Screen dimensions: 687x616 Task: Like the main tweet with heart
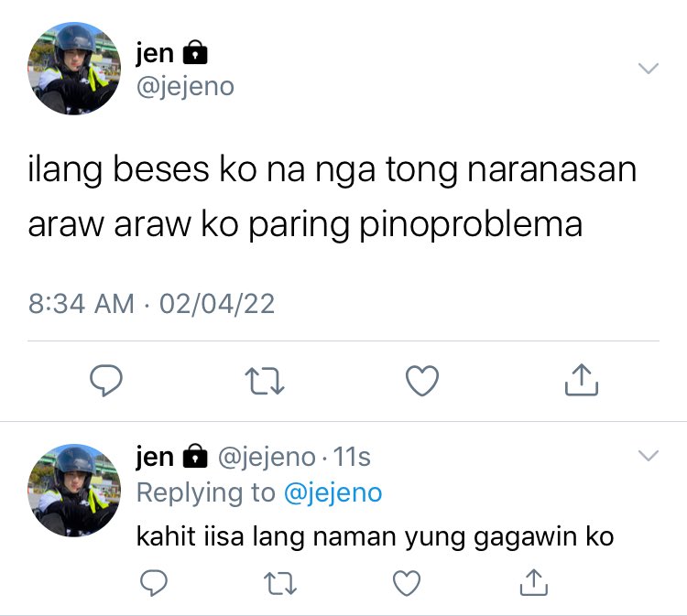tap(422, 381)
